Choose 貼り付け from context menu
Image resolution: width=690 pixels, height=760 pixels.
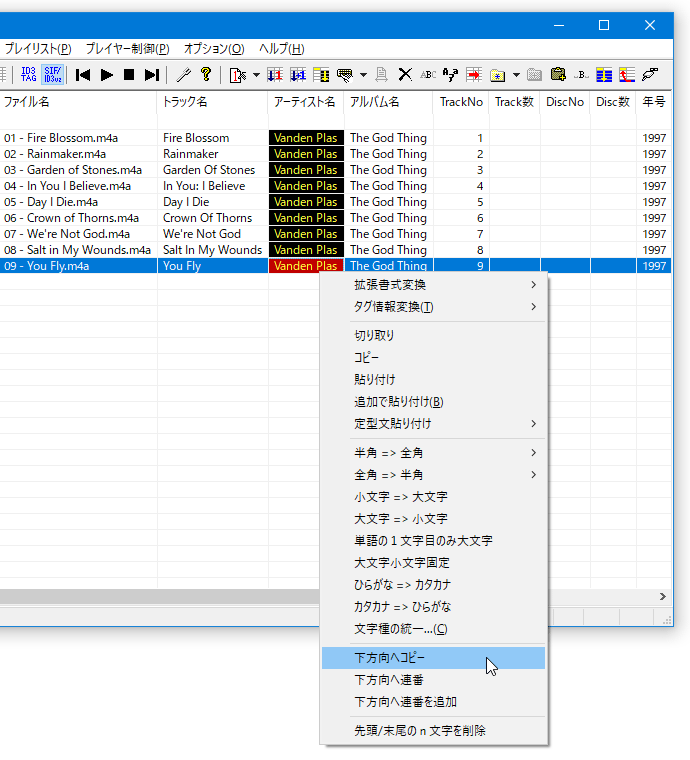coord(434,380)
